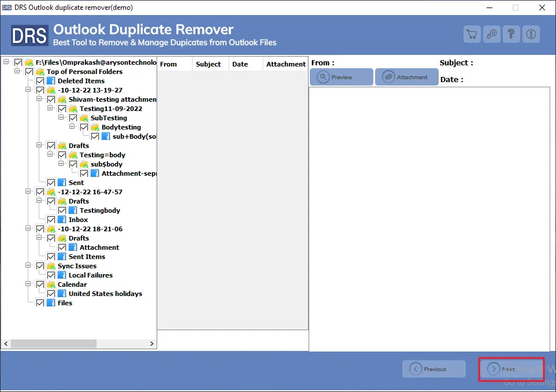Select the Attachment item under Drafts
This screenshot has height=392, width=556.
tap(99, 247)
